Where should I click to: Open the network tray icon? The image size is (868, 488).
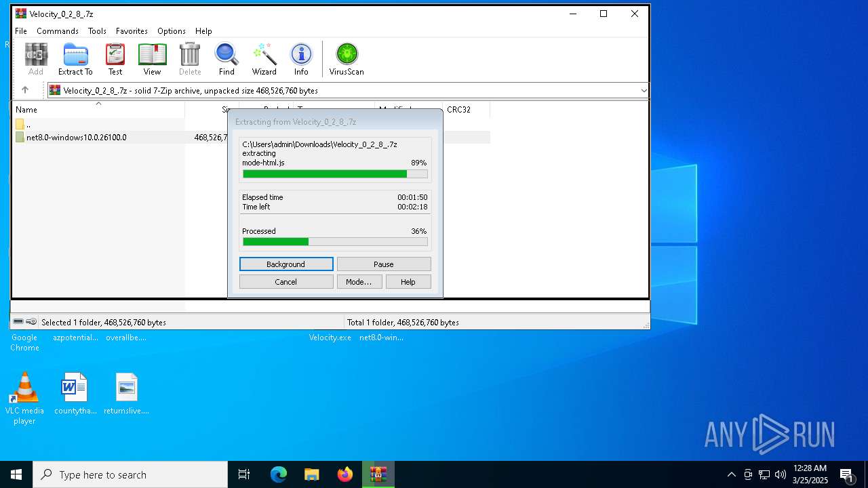click(x=764, y=474)
